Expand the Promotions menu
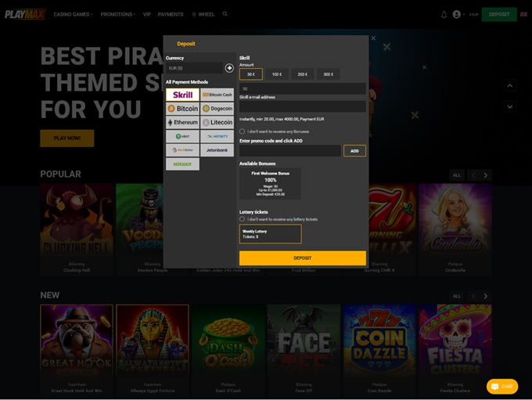 coord(117,14)
